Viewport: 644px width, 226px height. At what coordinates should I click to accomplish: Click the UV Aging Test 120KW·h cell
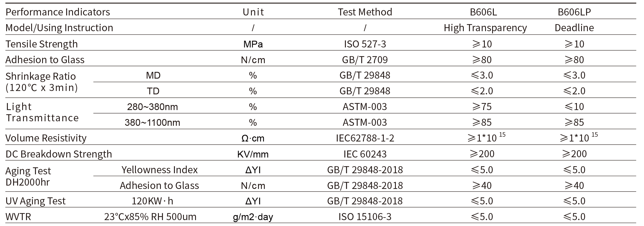click(152, 201)
